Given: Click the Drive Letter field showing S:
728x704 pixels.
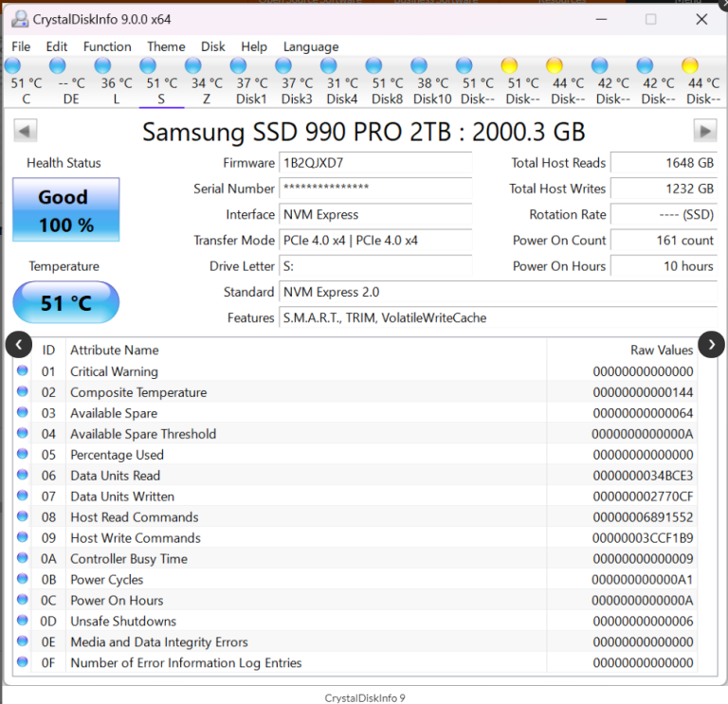Looking at the screenshot, I should click(x=375, y=266).
